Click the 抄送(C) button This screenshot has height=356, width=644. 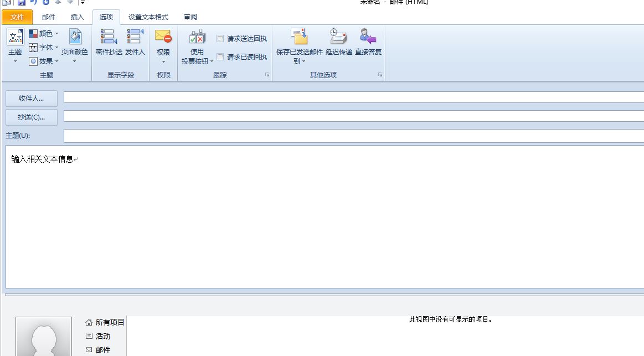pos(31,117)
